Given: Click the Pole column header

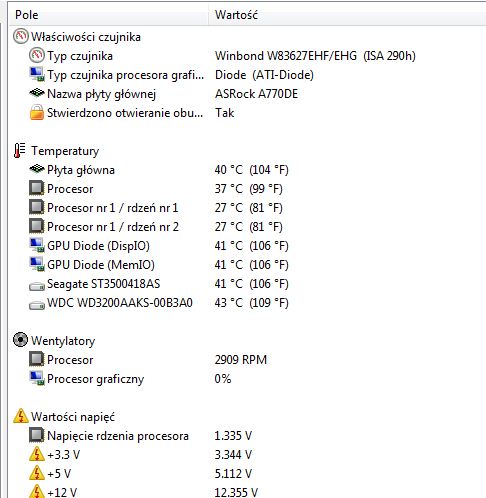Looking at the screenshot, I should pyautogui.click(x=109, y=15).
